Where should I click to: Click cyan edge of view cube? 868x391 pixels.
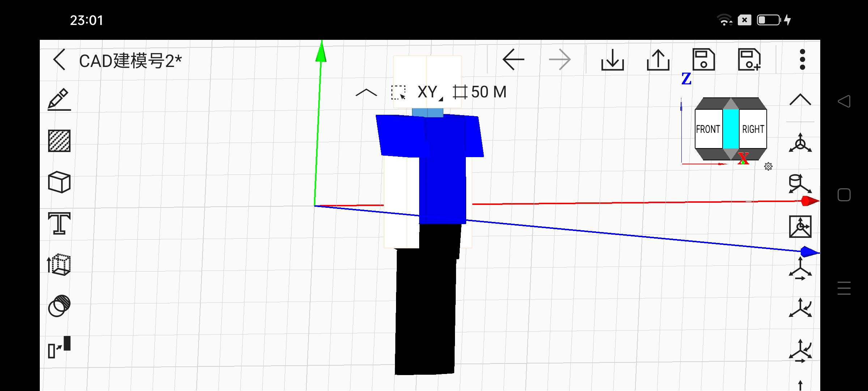coord(731,129)
